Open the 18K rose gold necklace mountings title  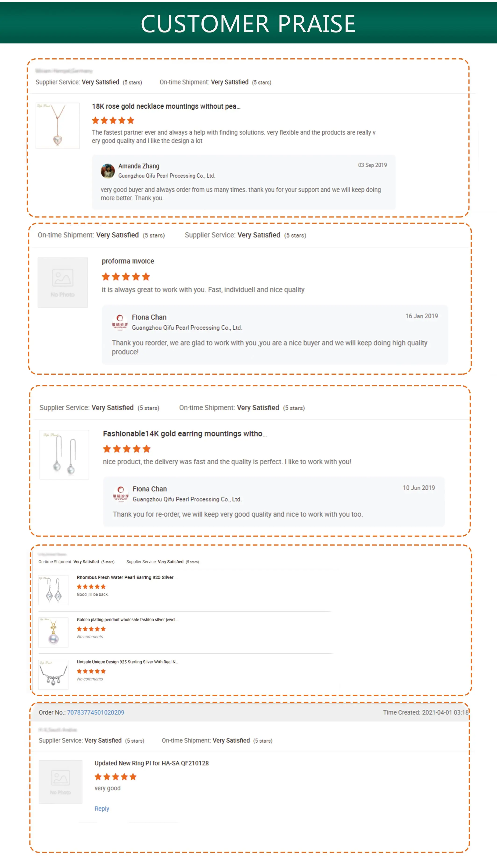[x=166, y=107]
